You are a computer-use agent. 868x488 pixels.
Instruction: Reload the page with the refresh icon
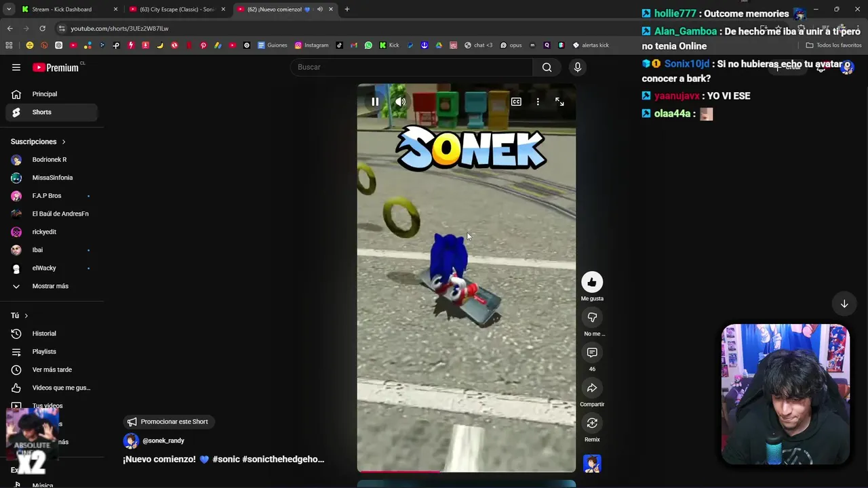pos(42,28)
